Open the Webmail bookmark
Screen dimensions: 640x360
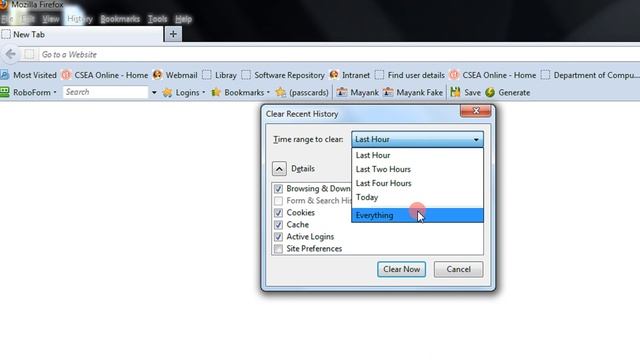pos(175,75)
